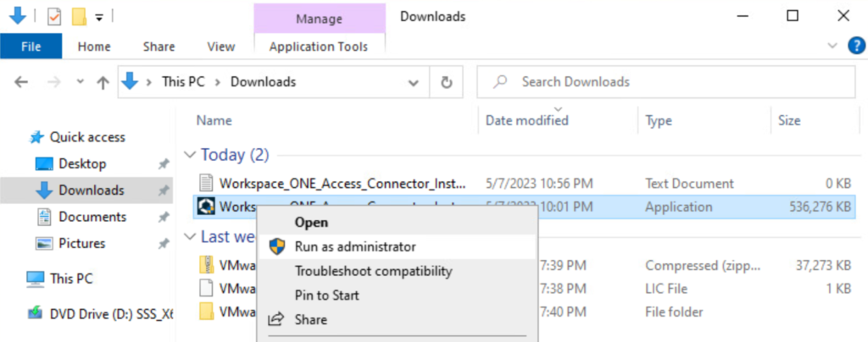
Task: Refresh the Downloads folder view
Action: (x=446, y=82)
